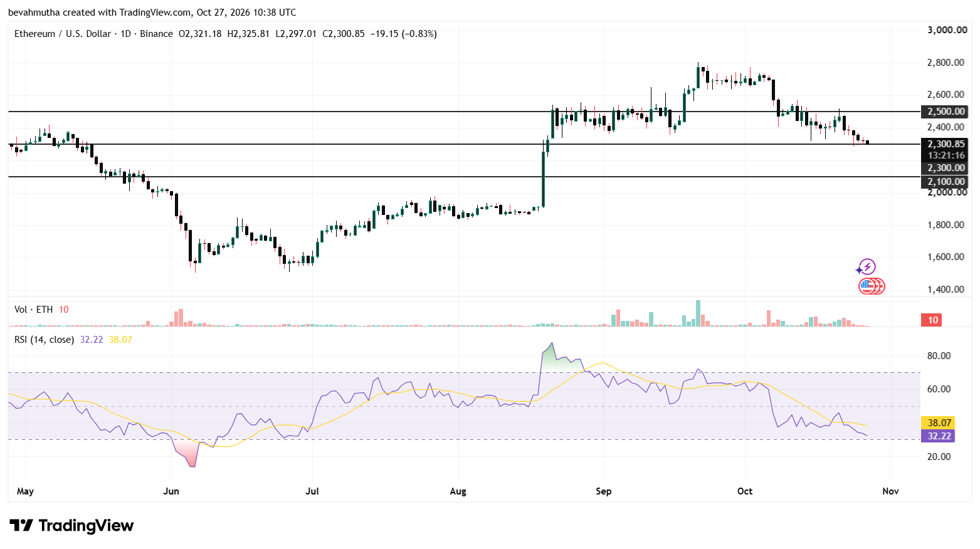980x549 pixels.
Task: Click the 60.00 RSI axis label
Action: [x=939, y=389]
